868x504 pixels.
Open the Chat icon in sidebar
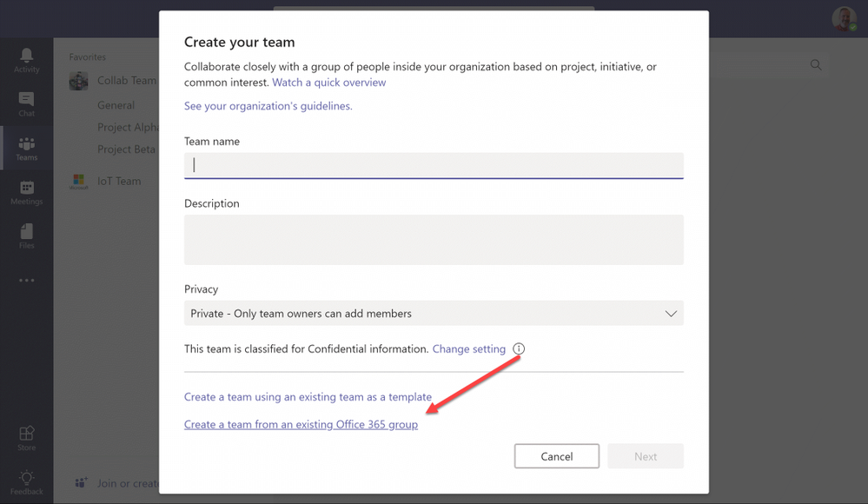[26, 100]
